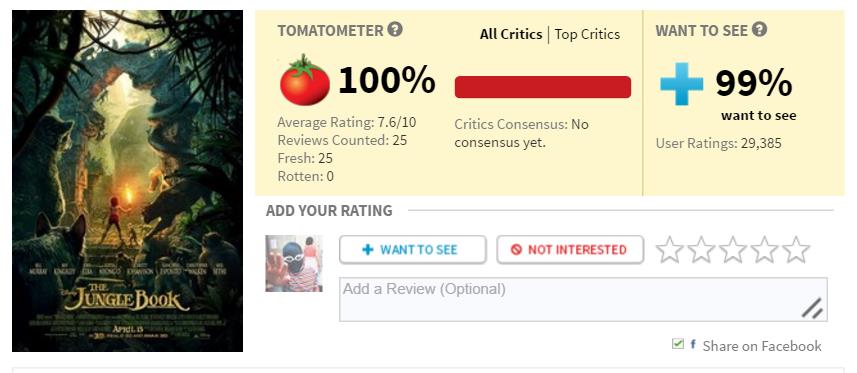This screenshot has height=373, width=857.
Task: Click the red Tomatometer score bar
Action: pyautogui.click(x=543, y=87)
